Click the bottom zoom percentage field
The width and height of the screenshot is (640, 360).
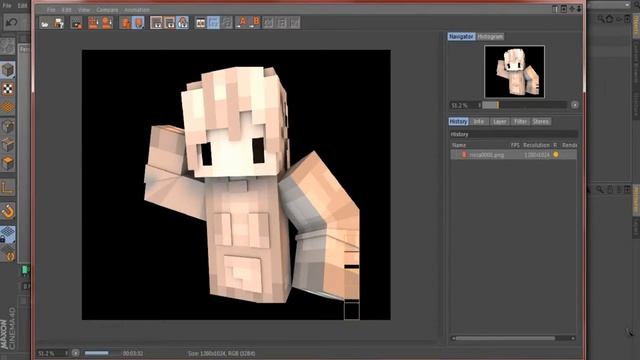click(53, 353)
